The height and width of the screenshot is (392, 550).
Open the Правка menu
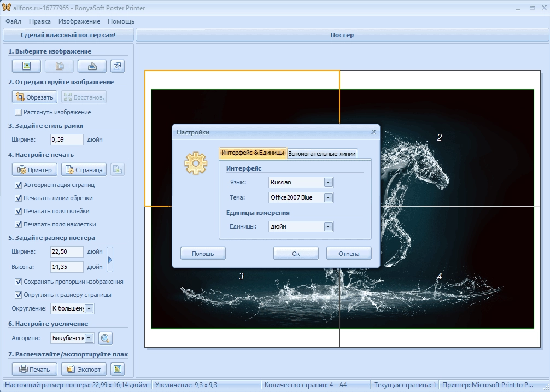[39, 21]
